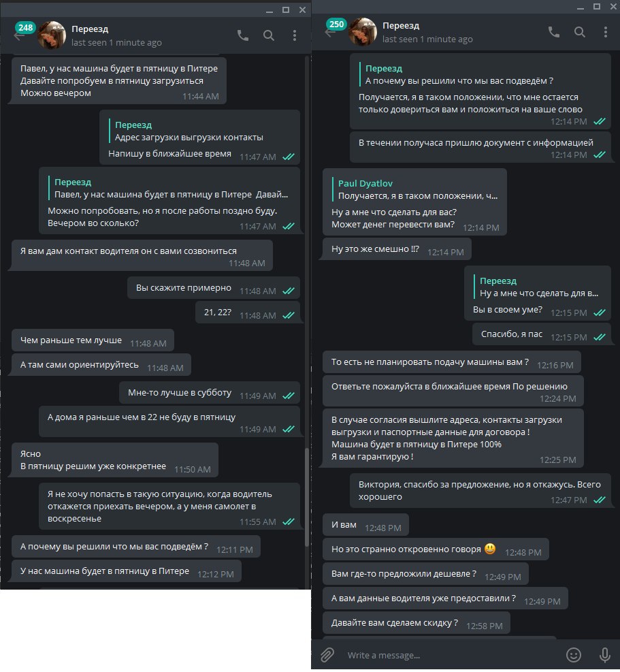Click the Переезд chat title in right window

(401, 26)
